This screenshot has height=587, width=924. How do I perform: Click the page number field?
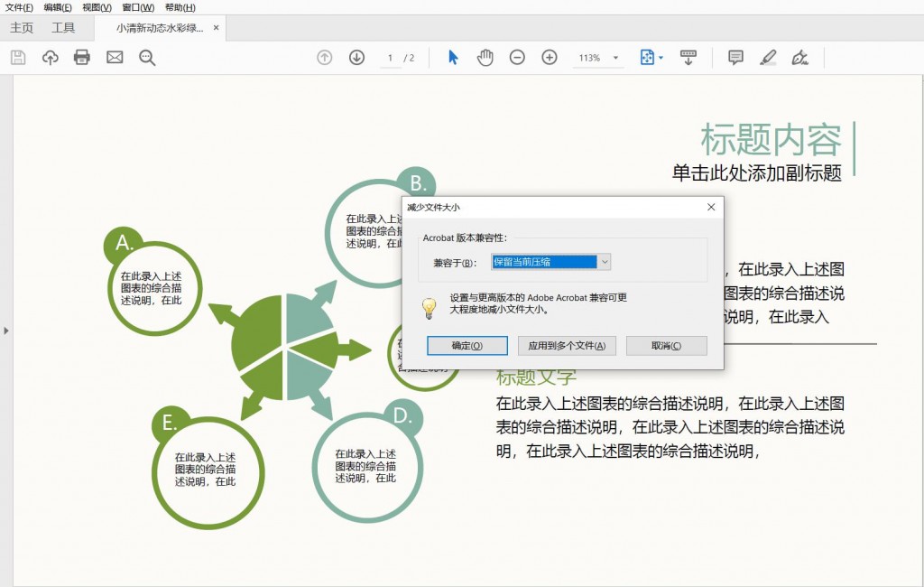click(x=390, y=58)
